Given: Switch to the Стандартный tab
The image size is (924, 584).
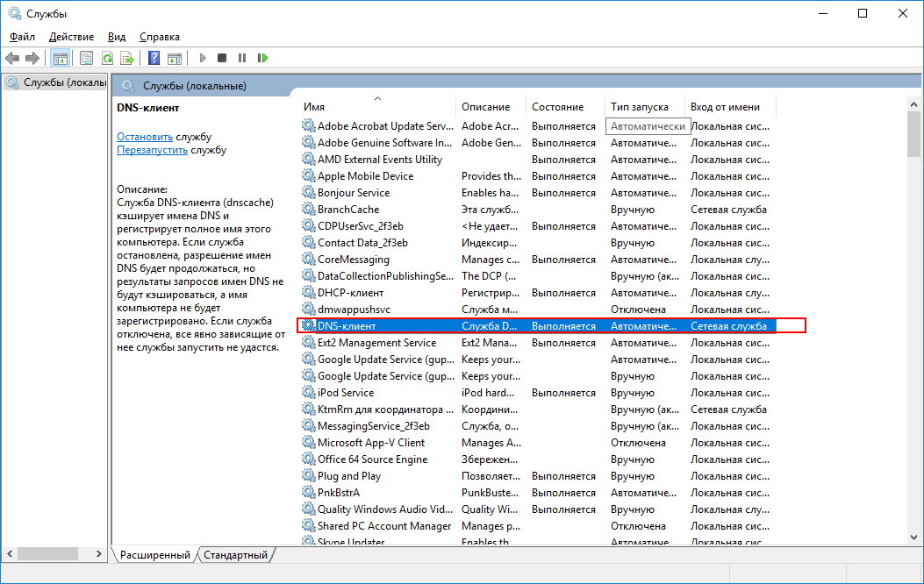Looking at the screenshot, I should click(x=235, y=555).
